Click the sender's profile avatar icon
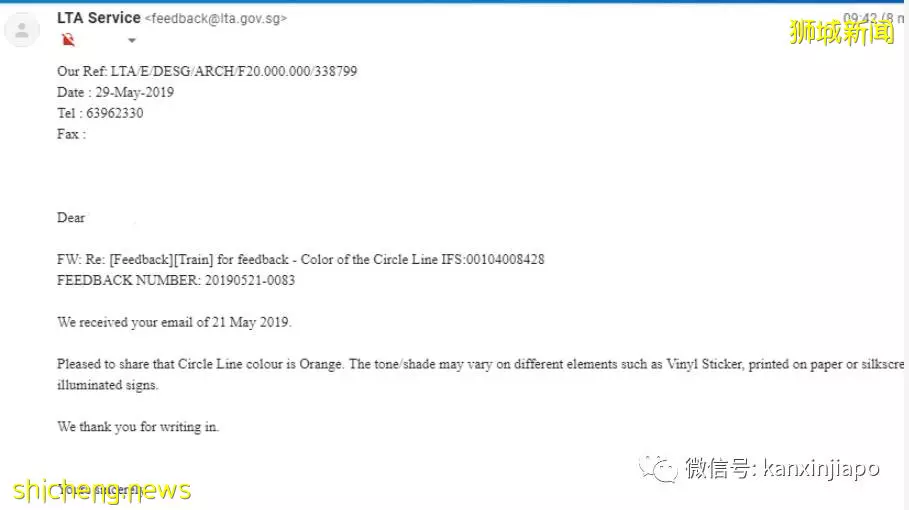Screen dimensions: 909x510 point(22,30)
